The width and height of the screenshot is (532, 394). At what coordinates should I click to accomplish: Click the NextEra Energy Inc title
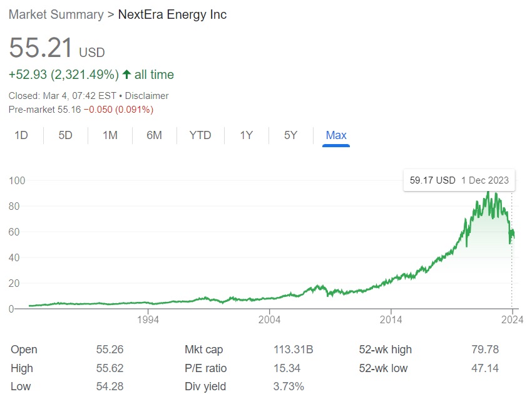click(x=172, y=14)
